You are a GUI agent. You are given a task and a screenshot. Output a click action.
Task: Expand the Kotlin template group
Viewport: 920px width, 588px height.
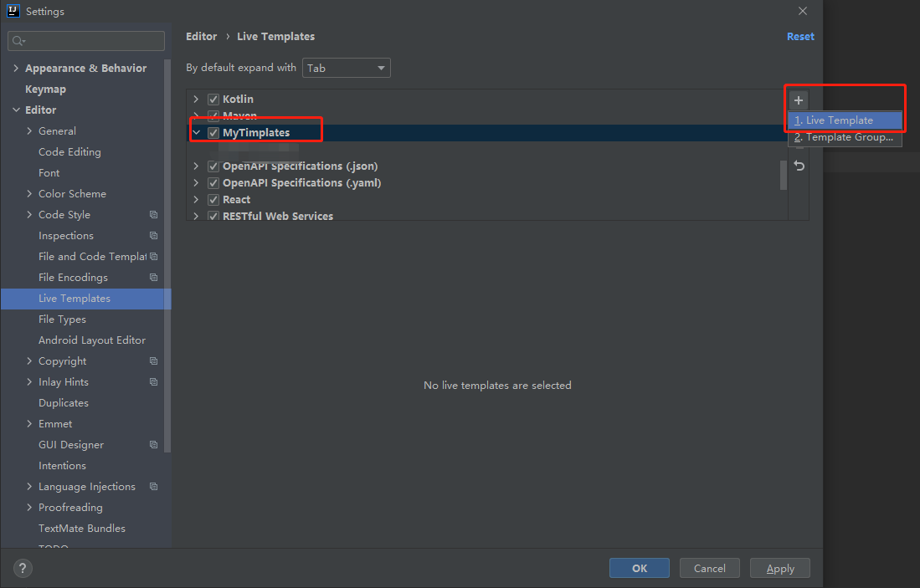pos(197,99)
